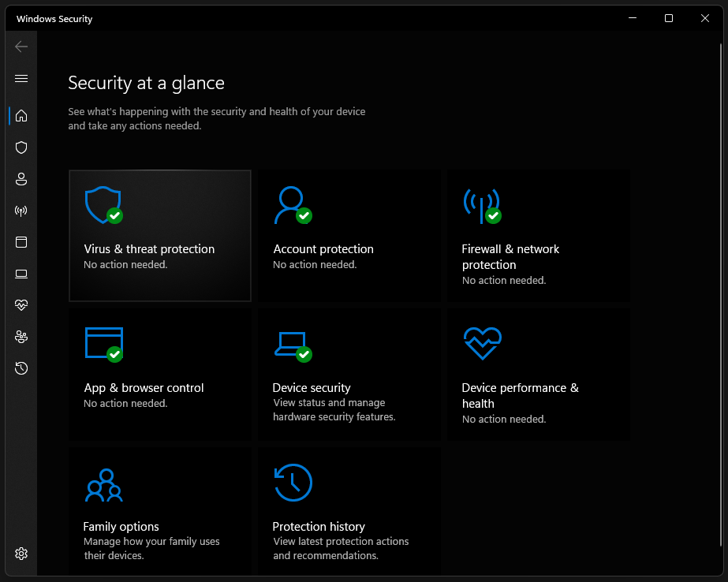Open Device performance heart sidebar icon

(x=21, y=305)
